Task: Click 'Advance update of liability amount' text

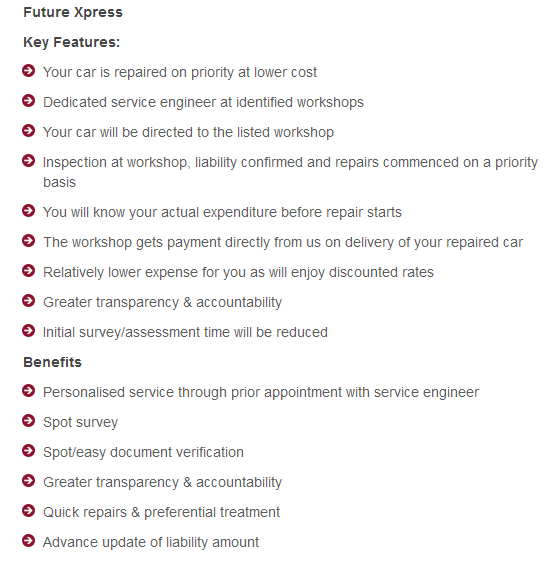Action: click(x=151, y=542)
